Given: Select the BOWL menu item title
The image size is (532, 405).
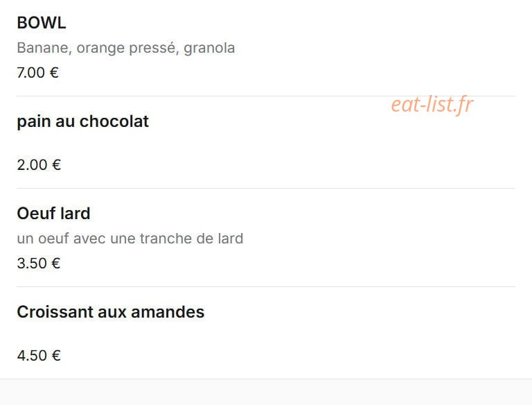Looking at the screenshot, I should coord(42,23).
